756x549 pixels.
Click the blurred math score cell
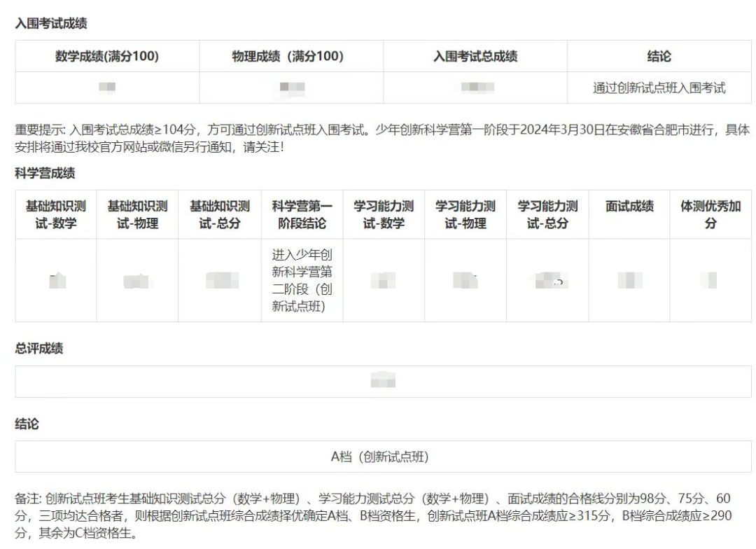pos(107,88)
